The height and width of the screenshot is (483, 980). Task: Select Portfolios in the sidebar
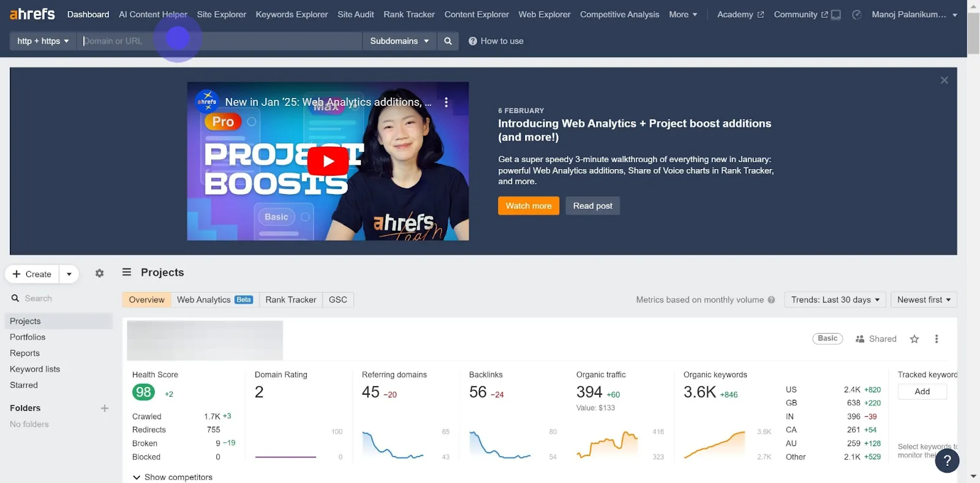pos(28,337)
